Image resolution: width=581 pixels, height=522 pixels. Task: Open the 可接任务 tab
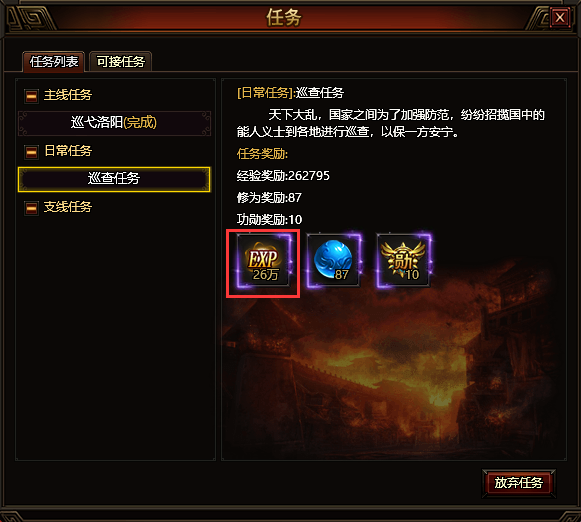pyautogui.click(x=120, y=61)
